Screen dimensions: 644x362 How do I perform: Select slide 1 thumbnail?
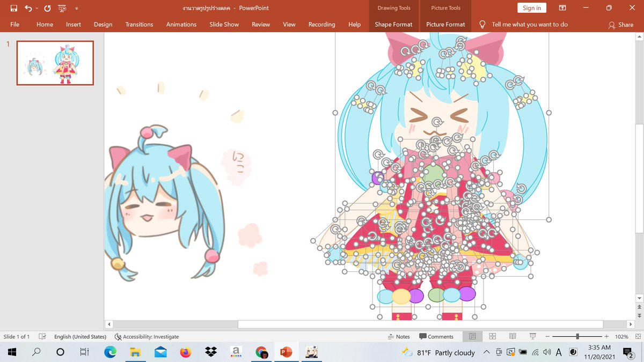[x=55, y=63]
